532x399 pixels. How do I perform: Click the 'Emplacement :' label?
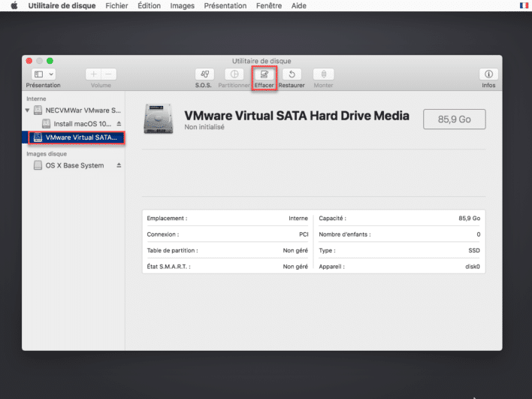[167, 218]
